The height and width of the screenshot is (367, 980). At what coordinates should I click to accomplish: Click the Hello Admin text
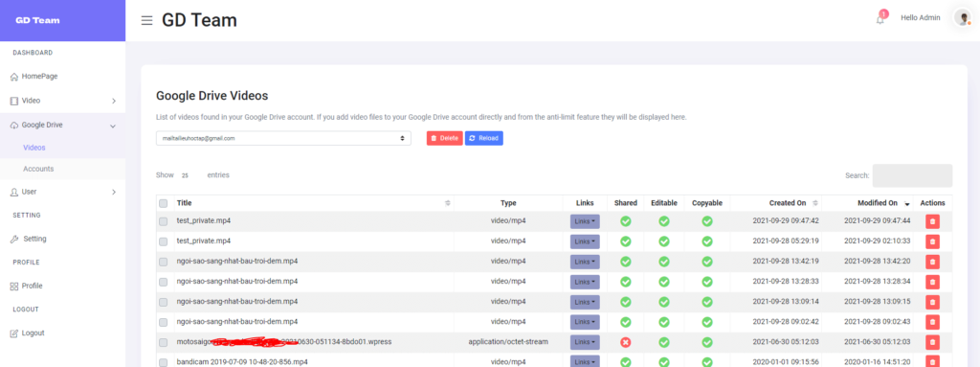point(920,18)
